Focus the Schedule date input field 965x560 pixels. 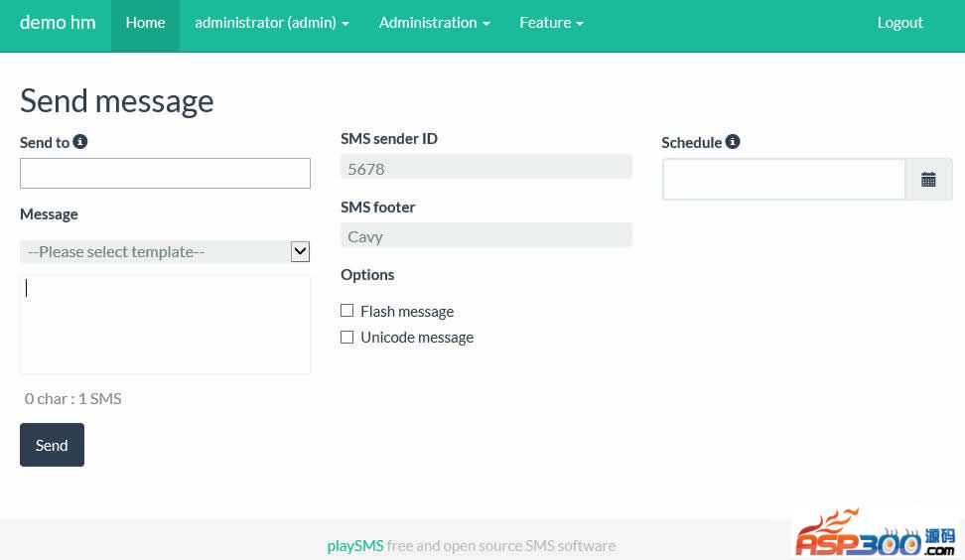coord(784,180)
